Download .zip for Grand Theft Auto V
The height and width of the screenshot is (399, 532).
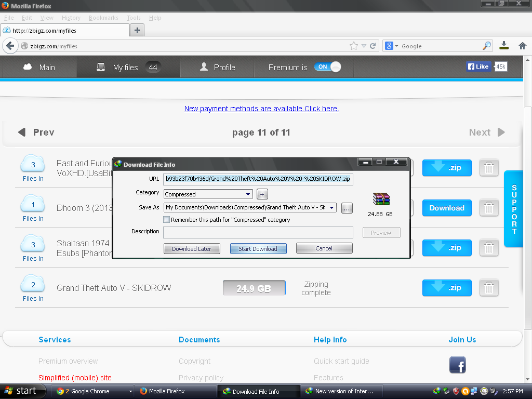(447, 288)
